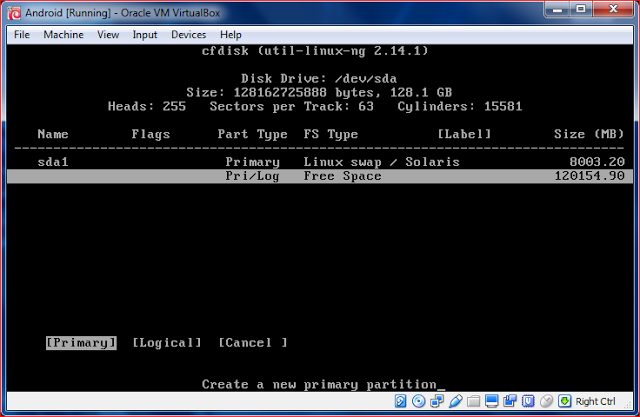Click 'Create a new primary partition' hint
This screenshot has width=640, height=417.
point(319,384)
